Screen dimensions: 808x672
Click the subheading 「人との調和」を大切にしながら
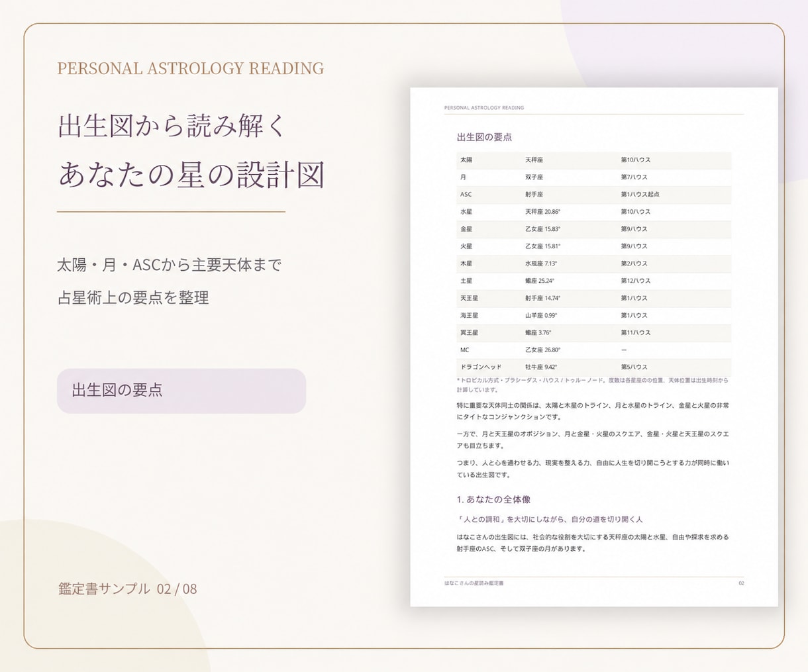pyautogui.click(x=550, y=519)
